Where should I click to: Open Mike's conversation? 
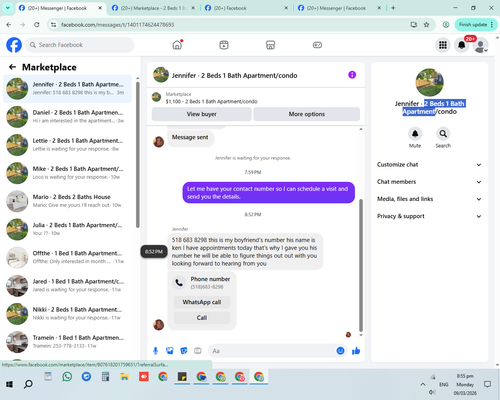pos(67,173)
